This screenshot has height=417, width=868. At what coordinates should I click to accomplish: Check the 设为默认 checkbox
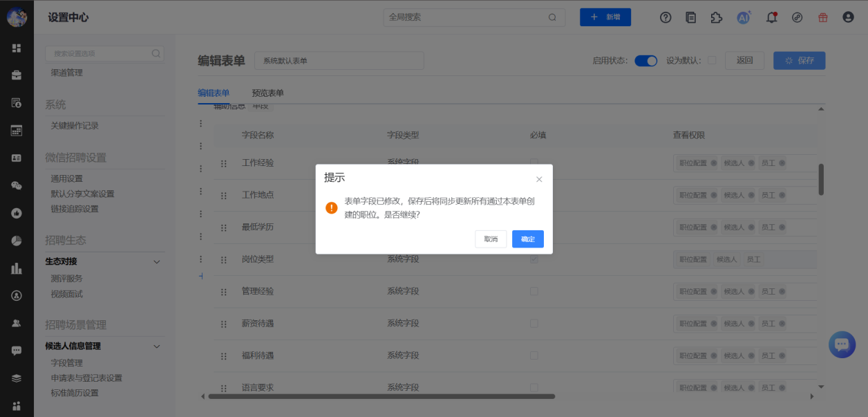[712, 60]
